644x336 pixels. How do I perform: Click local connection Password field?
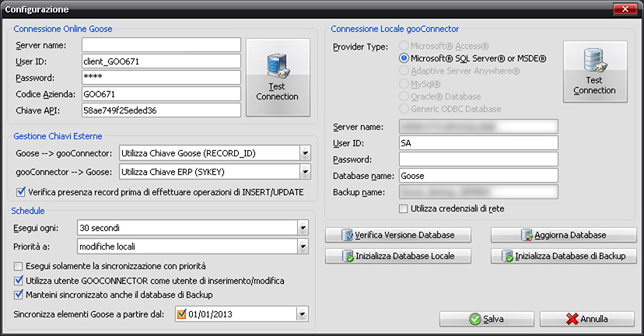[478, 159]
